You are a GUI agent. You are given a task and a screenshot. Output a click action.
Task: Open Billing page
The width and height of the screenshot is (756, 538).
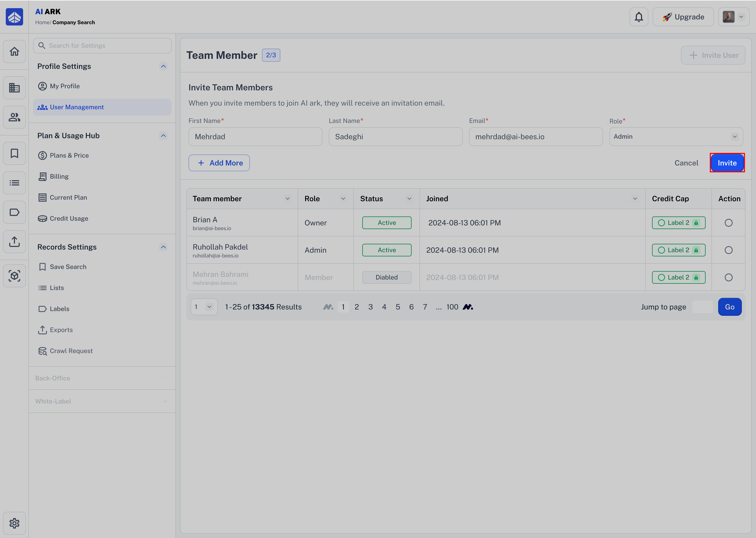pyautogui.click(x=102, y=177)
